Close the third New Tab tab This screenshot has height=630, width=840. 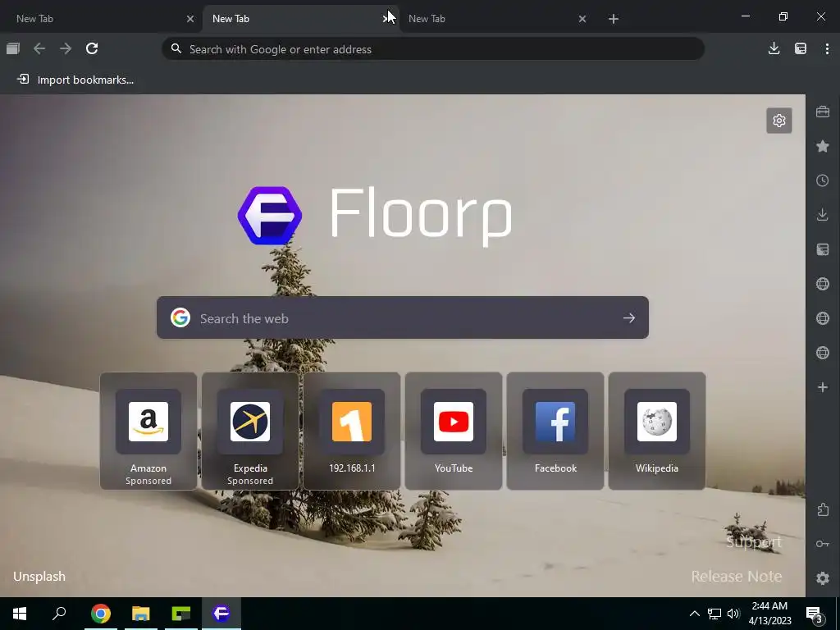pos(582,19)
